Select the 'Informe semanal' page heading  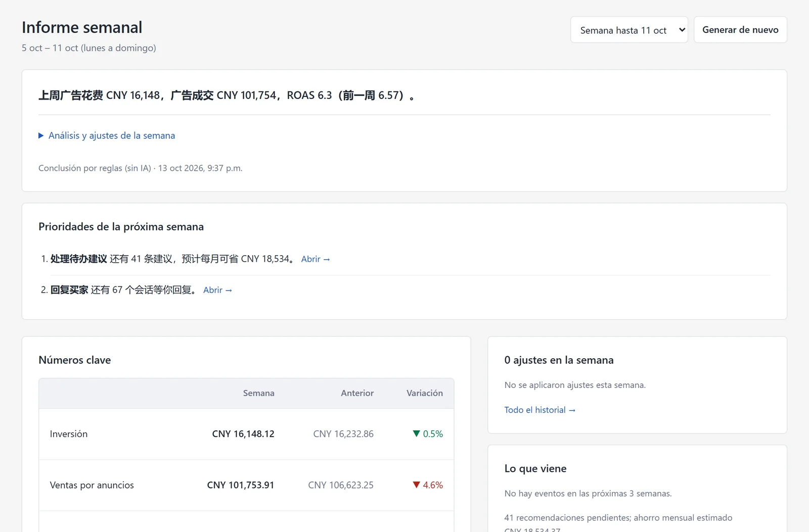82,27
